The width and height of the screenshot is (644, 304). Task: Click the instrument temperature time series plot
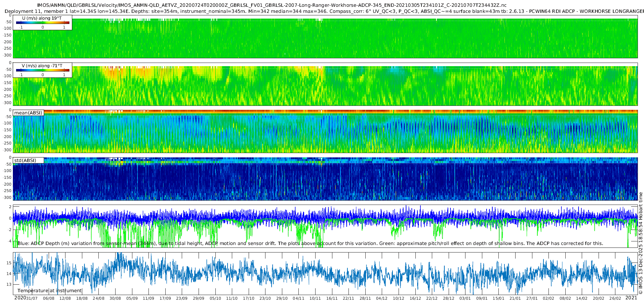coord(325,274)
